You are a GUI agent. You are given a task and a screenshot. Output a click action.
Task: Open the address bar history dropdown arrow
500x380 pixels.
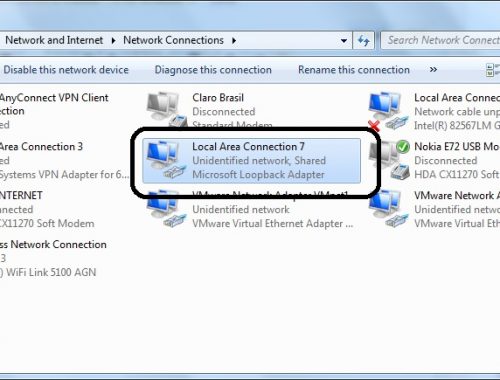pyautogui.click(x=344, y=41)
